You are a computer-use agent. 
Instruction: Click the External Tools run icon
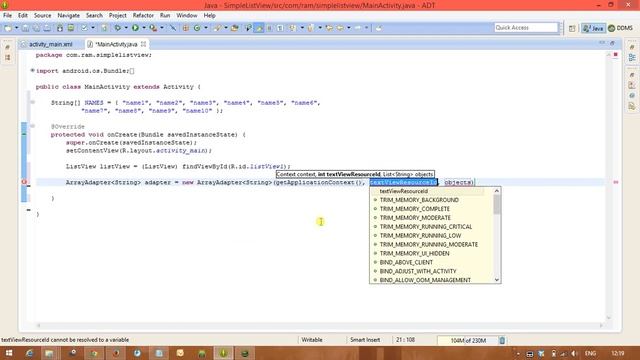(x=153, y=28)
